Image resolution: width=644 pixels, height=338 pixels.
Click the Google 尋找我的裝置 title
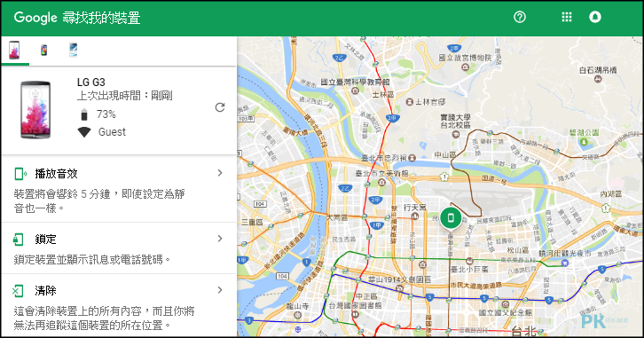(x=77, y=18)
